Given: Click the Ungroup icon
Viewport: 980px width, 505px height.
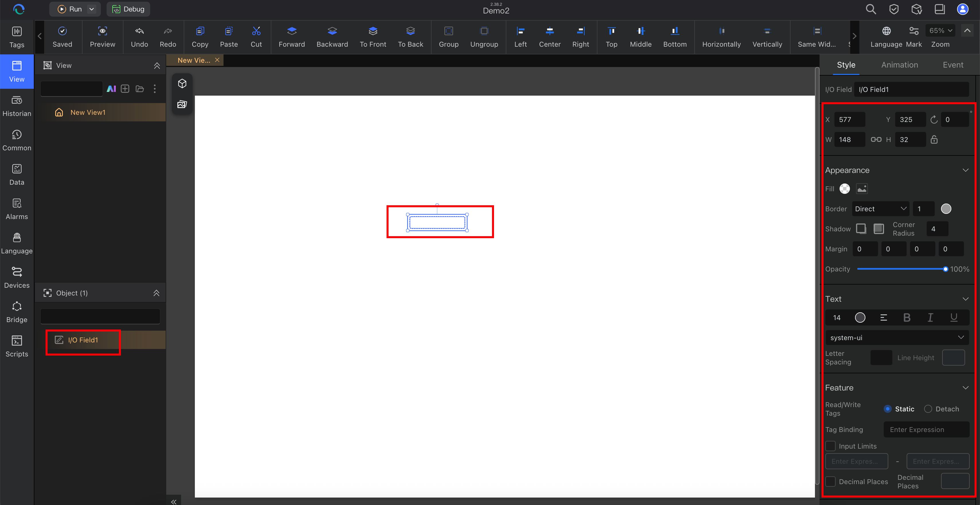Looking at the screenshot, I should pyautogui.click(x=484, y=31).
